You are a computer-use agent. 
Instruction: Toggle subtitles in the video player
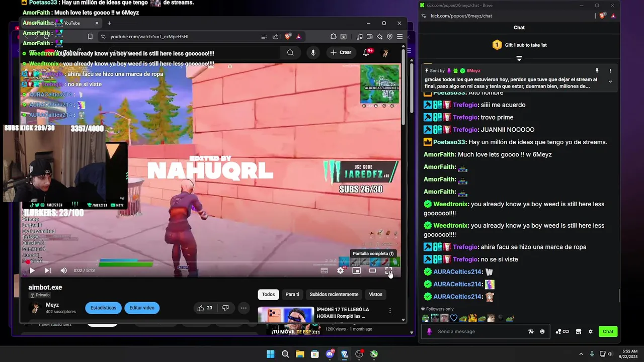coord(325,270)
